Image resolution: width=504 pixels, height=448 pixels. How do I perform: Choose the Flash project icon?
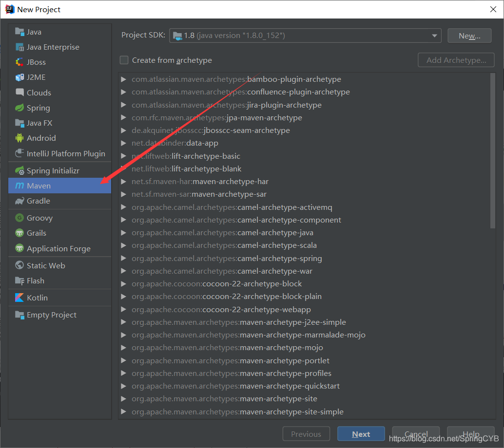[19, 280]
